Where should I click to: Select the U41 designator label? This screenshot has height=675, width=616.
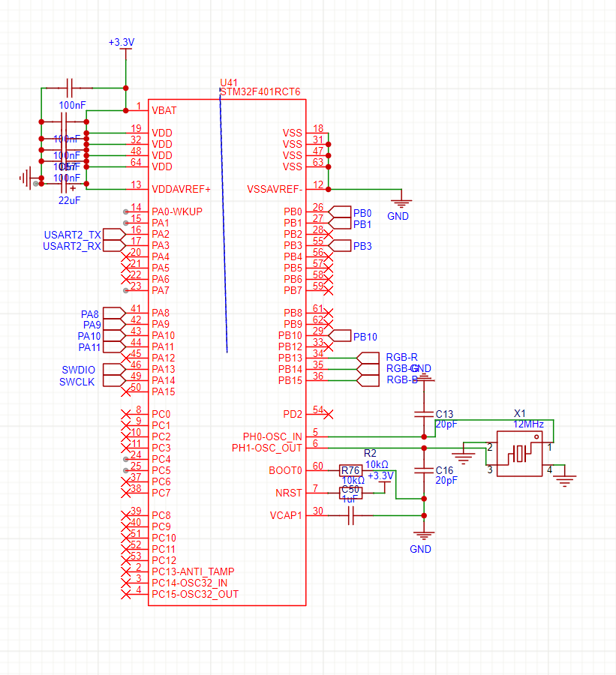(x=229, y=82)
